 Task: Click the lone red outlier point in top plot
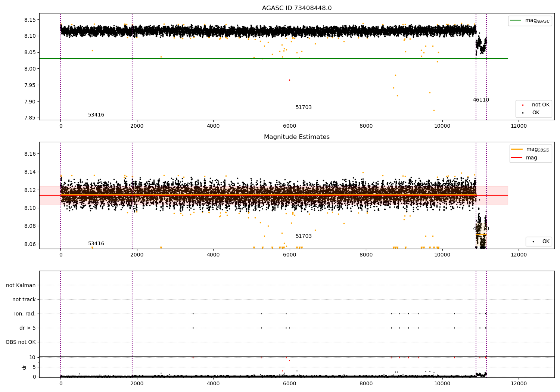(289, 80)
